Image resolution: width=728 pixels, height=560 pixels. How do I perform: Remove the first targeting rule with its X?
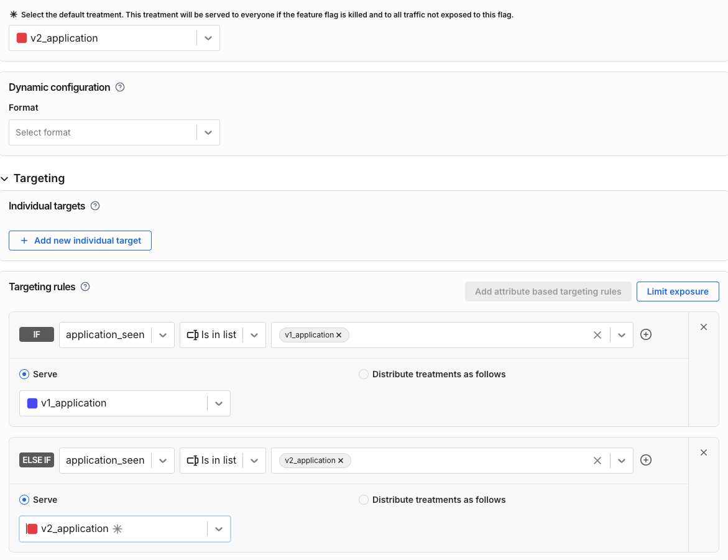(703, 326)
